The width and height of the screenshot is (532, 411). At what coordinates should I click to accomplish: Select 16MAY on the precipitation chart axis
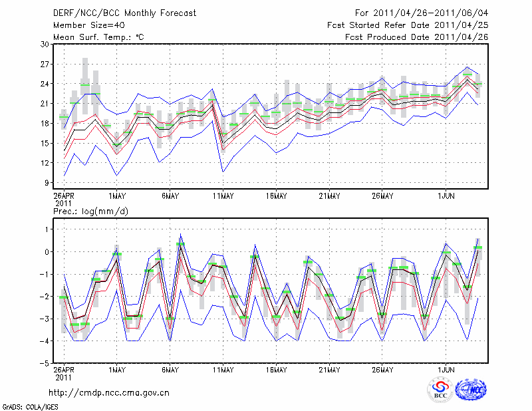tap(276, 369)
